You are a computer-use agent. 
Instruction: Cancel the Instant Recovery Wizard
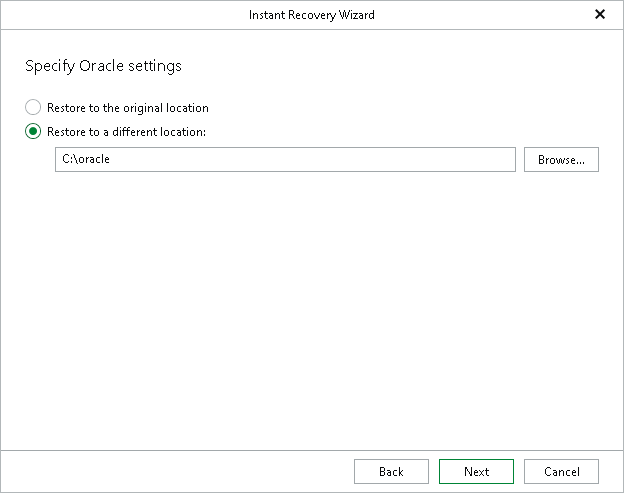(x=561, y=472)
